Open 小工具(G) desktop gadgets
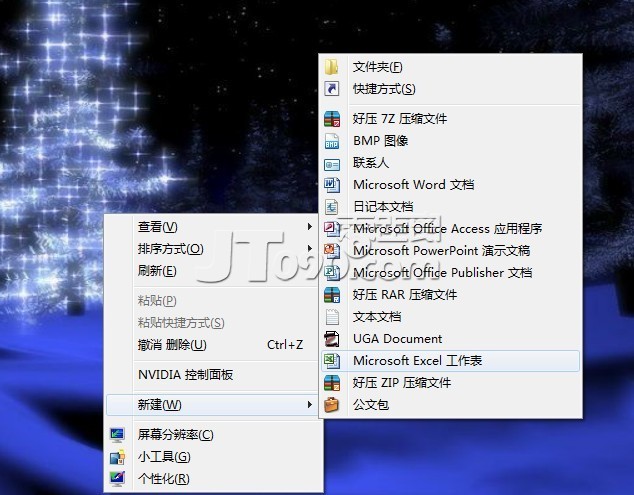This screenshot has width=634, height=495. point(213,457)
